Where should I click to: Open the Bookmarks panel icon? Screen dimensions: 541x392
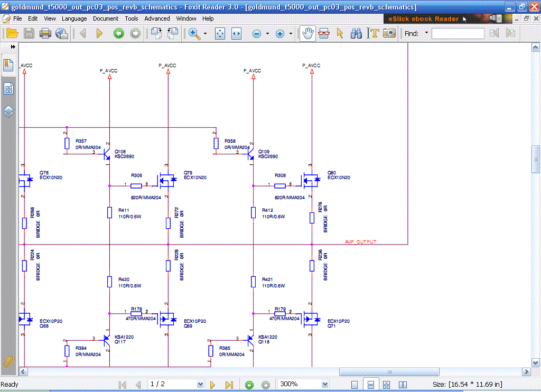coord(8,65)
